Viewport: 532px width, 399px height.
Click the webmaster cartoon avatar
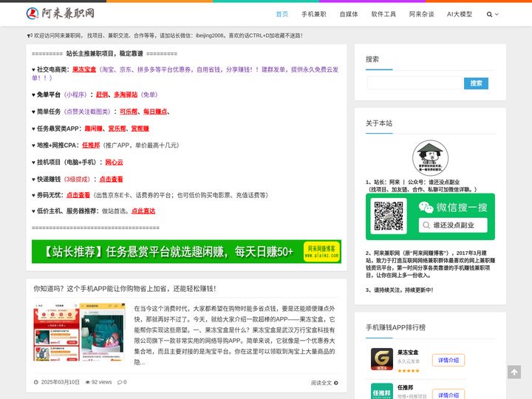click(430, 158)
